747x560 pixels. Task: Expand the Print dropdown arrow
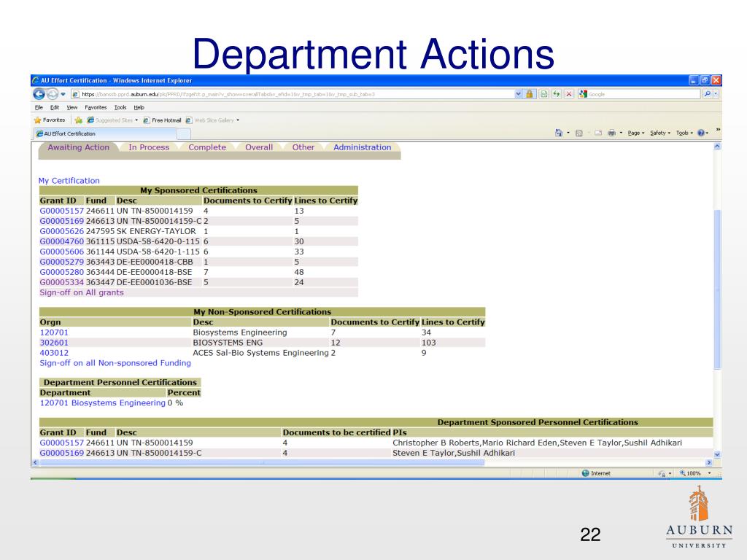point(621,133)
